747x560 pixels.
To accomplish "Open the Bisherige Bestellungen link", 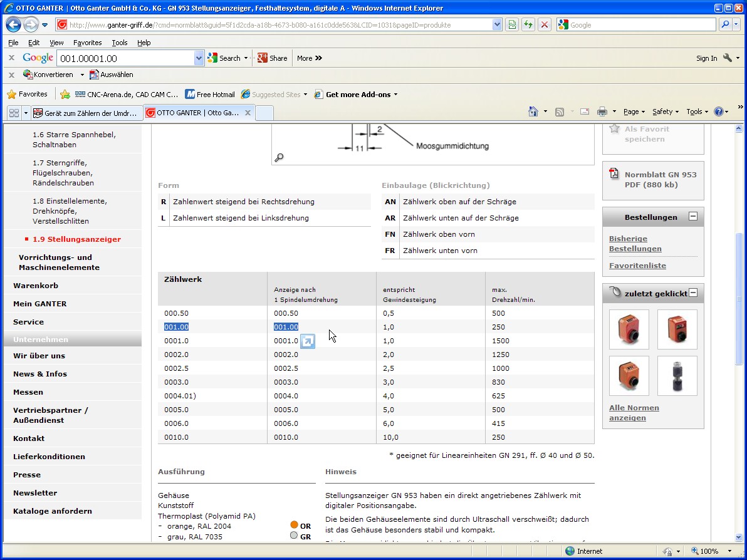I will pos(635,243).
